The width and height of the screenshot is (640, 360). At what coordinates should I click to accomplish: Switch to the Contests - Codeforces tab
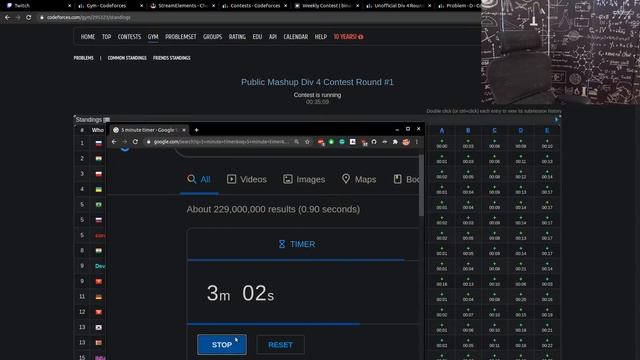[x=254, y=6]
